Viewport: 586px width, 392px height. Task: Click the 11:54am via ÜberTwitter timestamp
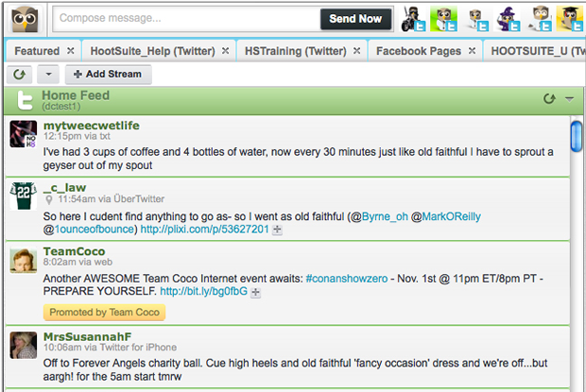(111, 199)
